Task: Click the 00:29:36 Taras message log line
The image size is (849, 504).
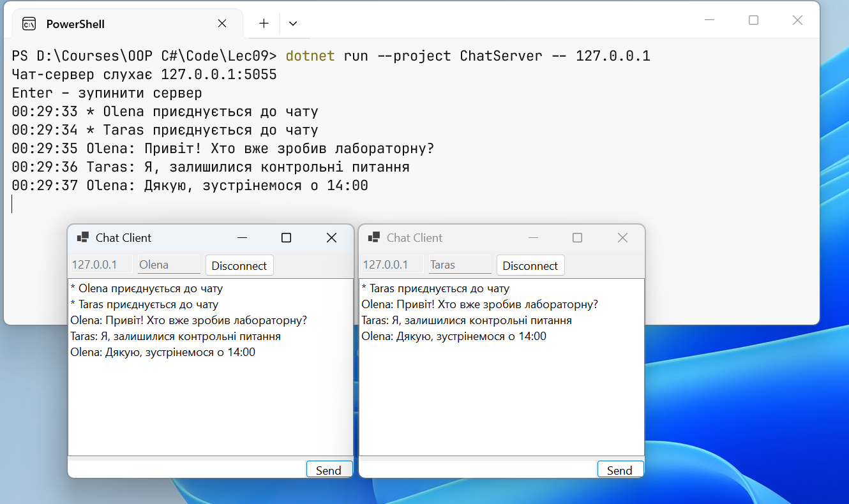Action: click(211, 167)
